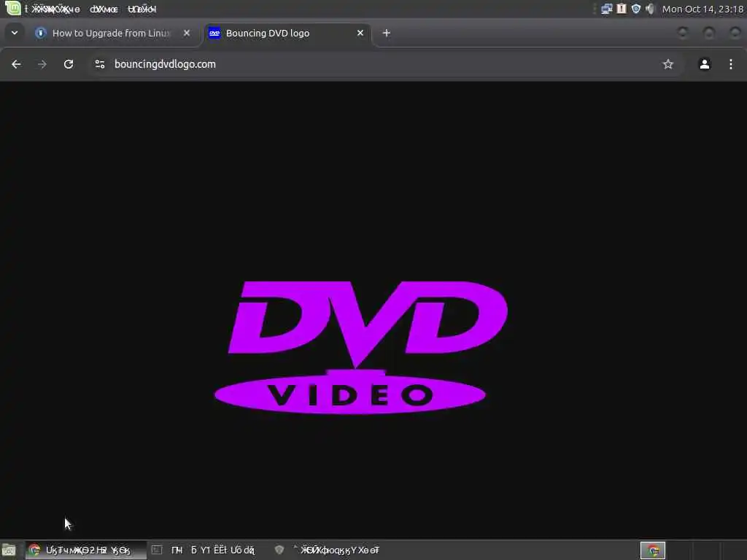This screenshot has height=560, width=747.
Task: Open the clock showing Mon Oct 14, 23:18
Action: 703,9
